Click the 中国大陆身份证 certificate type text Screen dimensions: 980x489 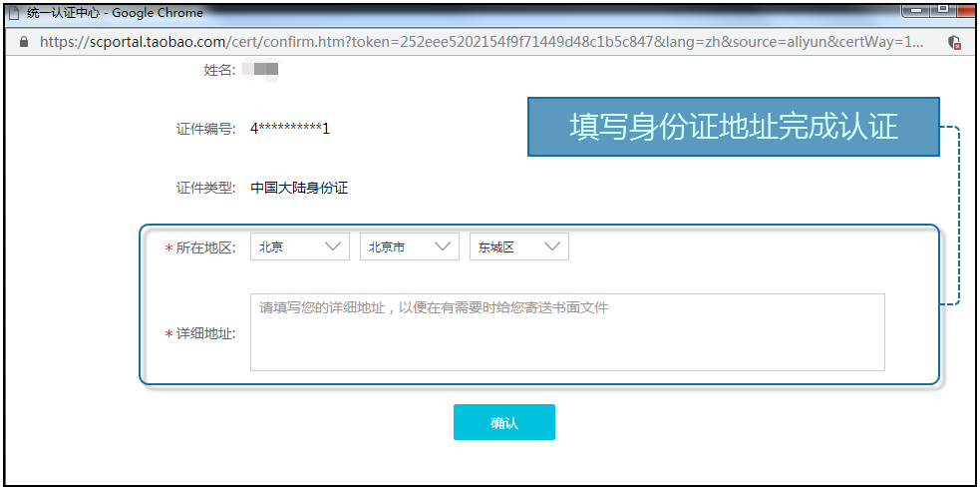[299, 188]
